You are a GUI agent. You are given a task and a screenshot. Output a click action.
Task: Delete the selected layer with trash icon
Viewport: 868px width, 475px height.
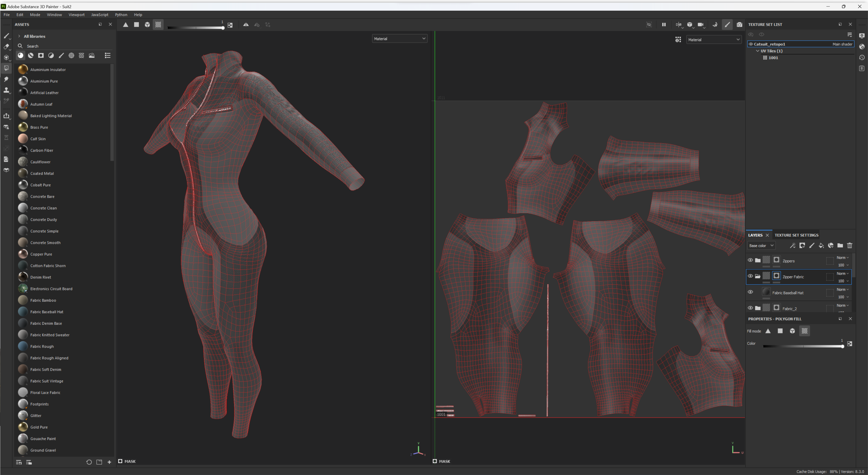pos(850,246)
